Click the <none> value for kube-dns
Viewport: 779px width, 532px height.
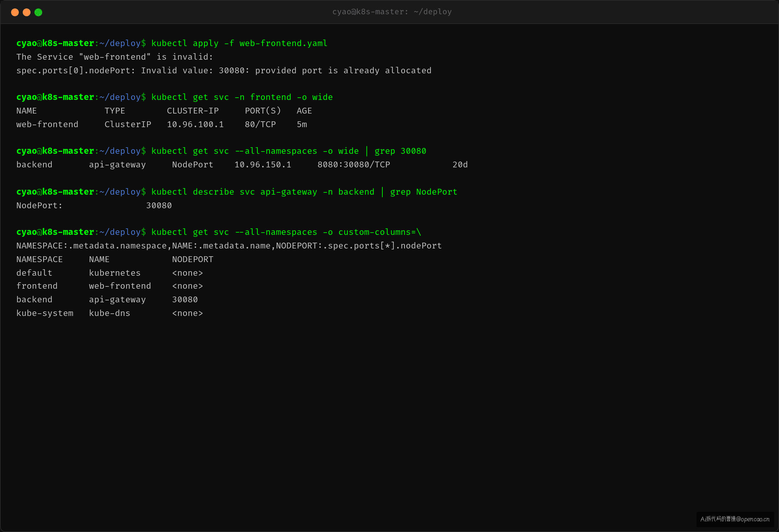(x=187, y=313)
